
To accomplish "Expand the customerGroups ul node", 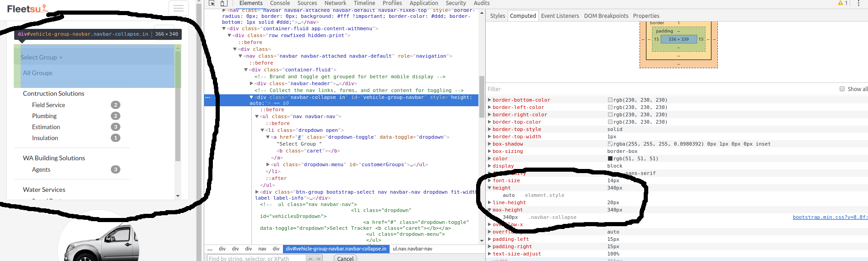I will pyautogui.click(x=268, y=164).
